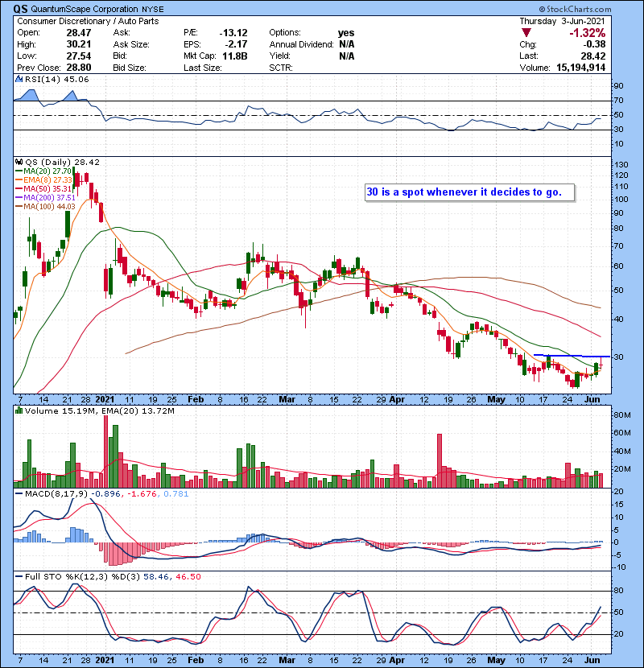Click the QuantumScape Corporation company name
Screen dimensions: 644x668
[85, 9]
